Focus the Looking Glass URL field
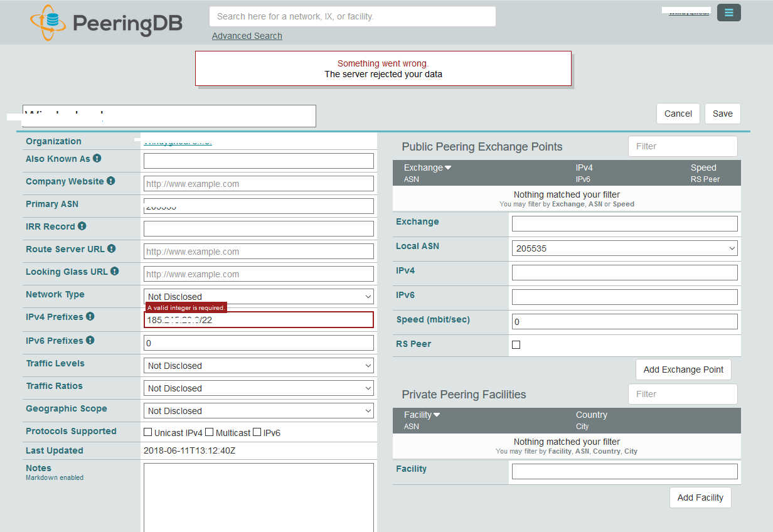Image resolution: width=773 pixels, height=532 pixels. pos(259,274)
